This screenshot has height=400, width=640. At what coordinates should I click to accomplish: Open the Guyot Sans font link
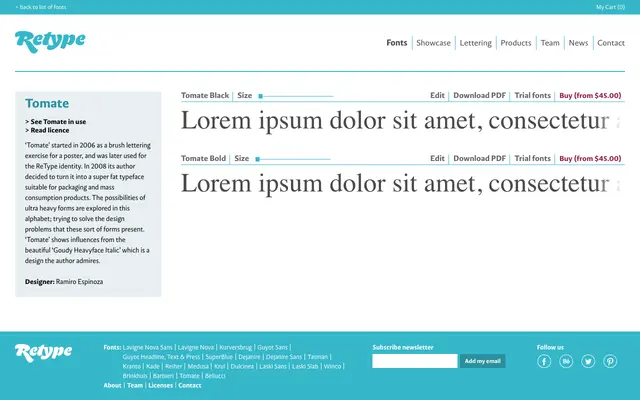(x=272, y=347)
